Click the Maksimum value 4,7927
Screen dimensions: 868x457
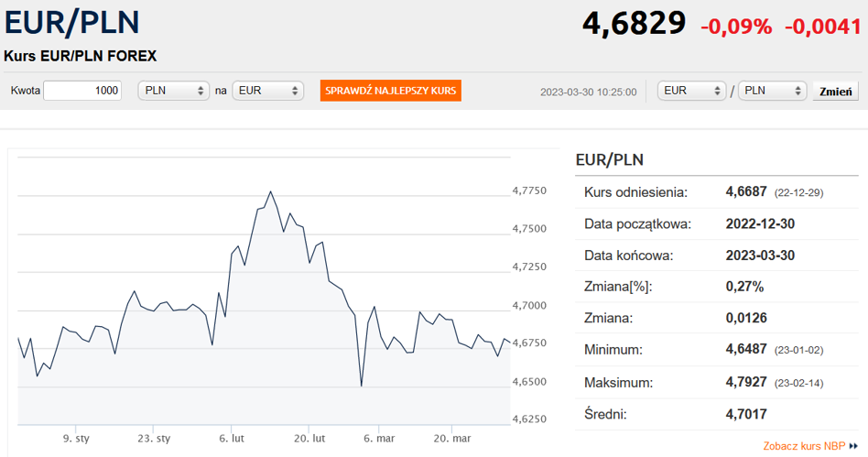tap(746, 382)
